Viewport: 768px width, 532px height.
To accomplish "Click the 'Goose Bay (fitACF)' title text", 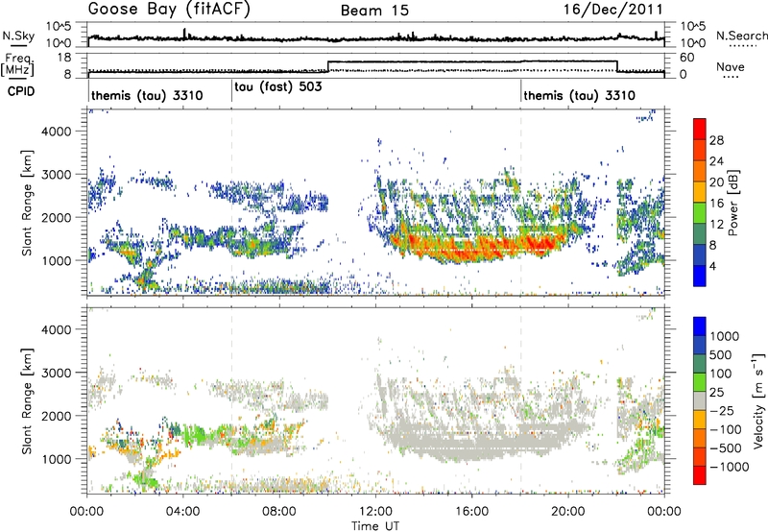I will [x=169, y=10].
